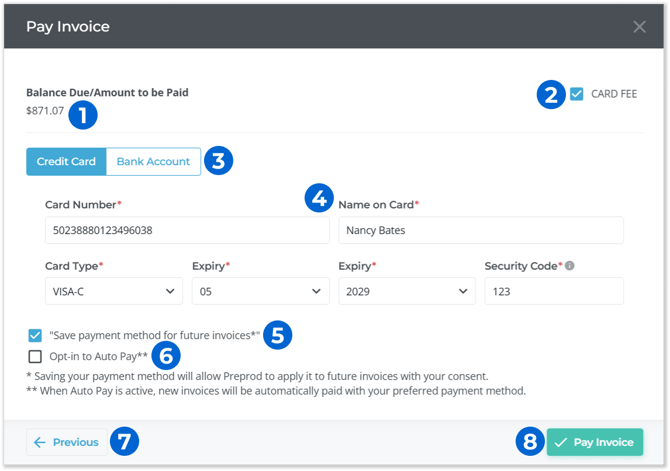Enable the Opt-in to Auto Pay checkbox
This screenshot has width=670, height=471.
tap(36, 357)
